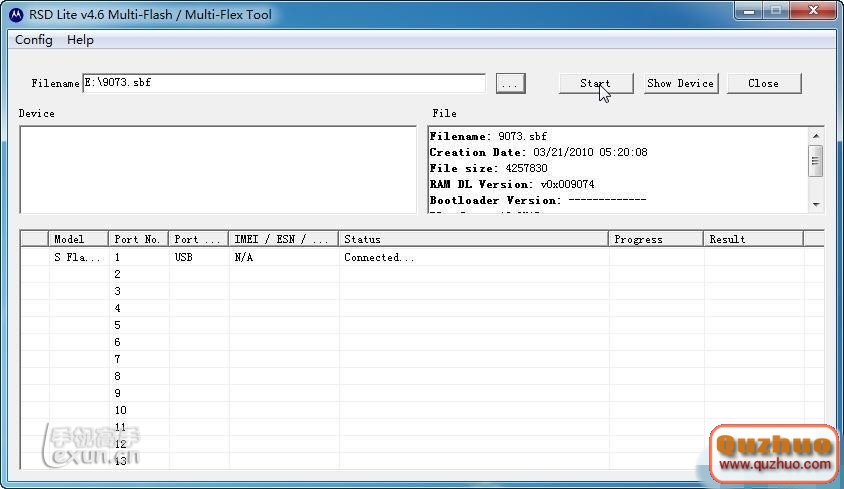Select the 'S Fla...' model cell

[79, 257]
